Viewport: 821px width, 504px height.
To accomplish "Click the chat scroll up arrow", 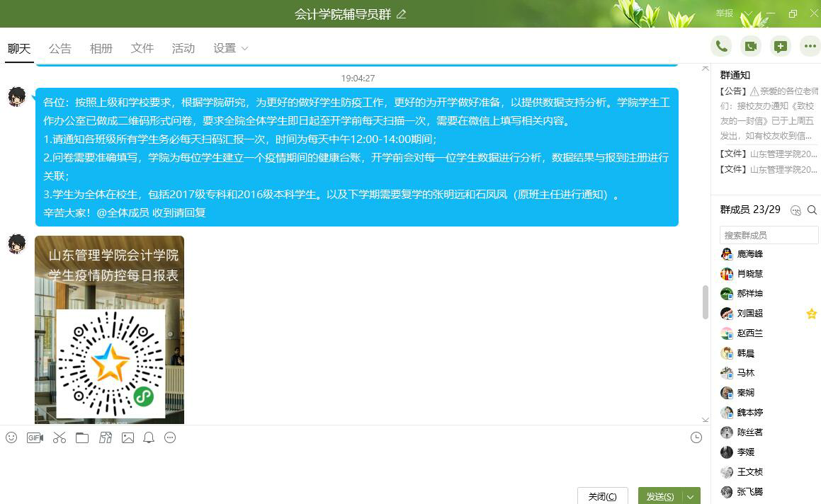I will [x=706, y=69].
